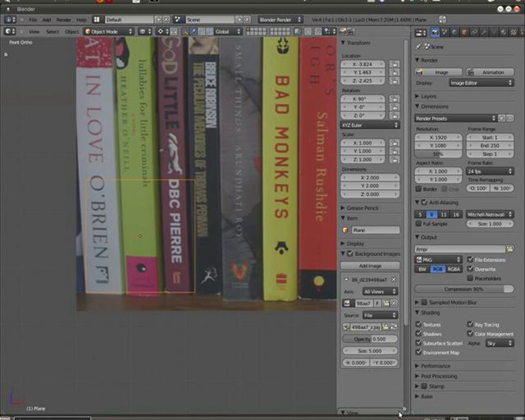
Task: Open the Scene properties tab icon
Action: coord(445,32)
